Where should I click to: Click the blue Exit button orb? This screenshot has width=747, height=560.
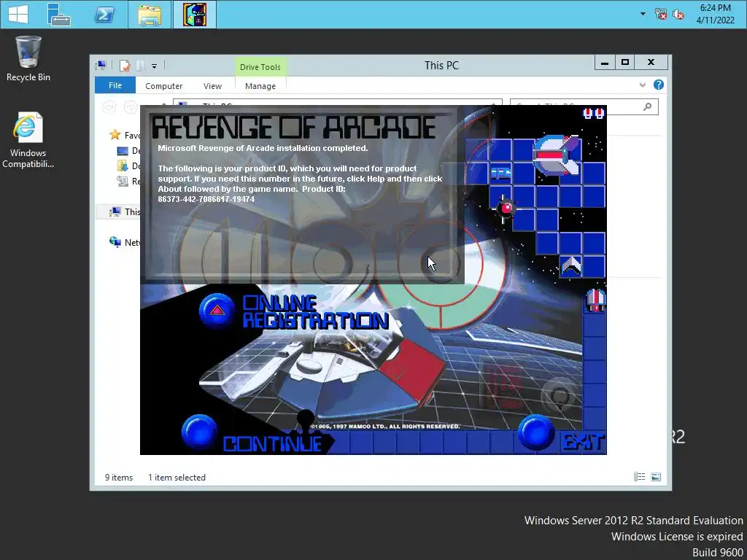tap(536, 432)
